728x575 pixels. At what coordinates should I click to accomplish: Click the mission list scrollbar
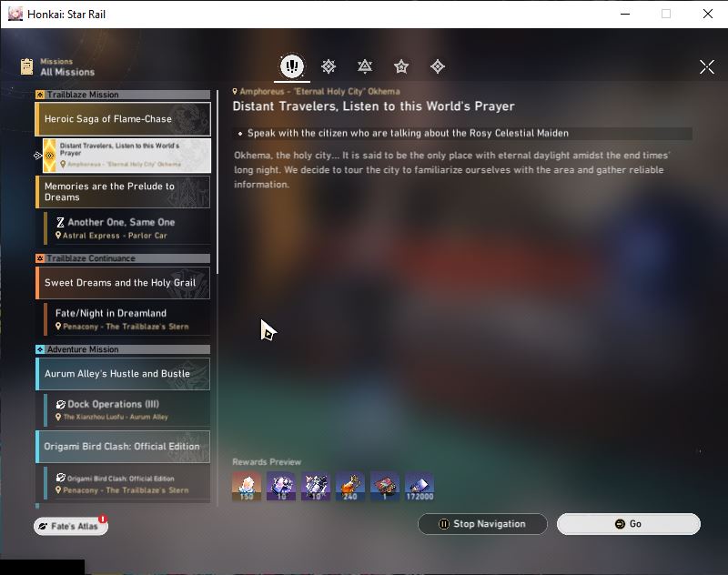click(x=217, y=181)
